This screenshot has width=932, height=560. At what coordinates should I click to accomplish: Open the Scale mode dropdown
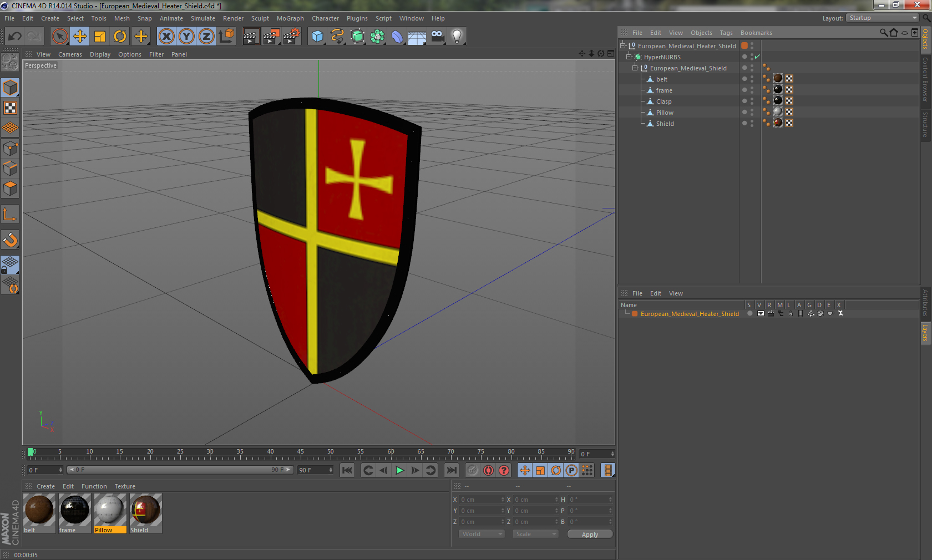(535, 534)
